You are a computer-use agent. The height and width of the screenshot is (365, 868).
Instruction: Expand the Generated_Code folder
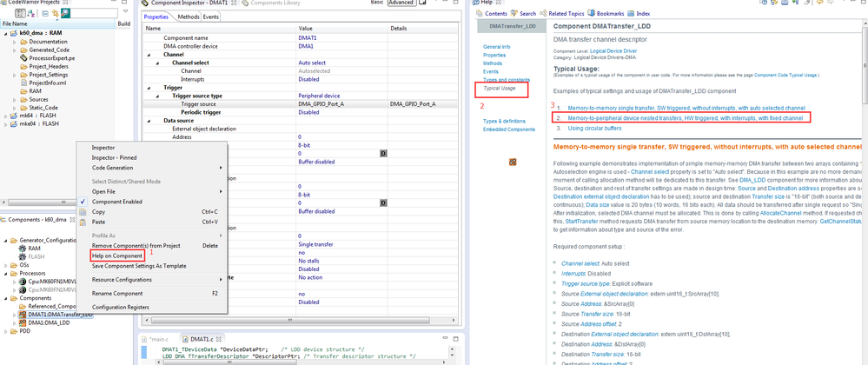pos(15,50)
